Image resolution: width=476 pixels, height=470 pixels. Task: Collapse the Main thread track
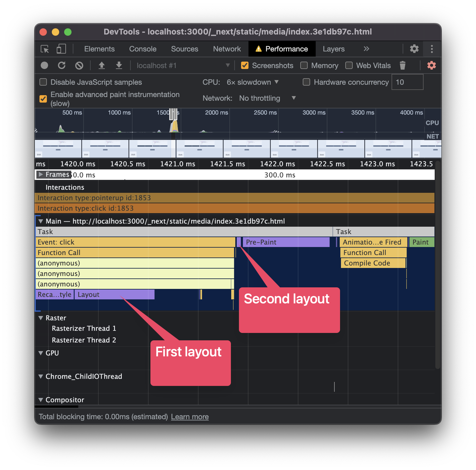pyautogui.click(x=40, y=221)
